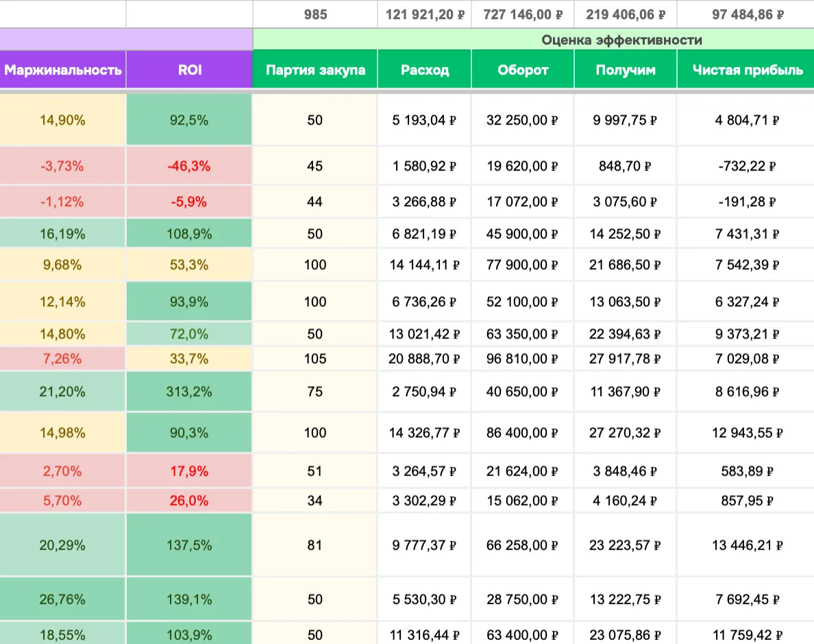This screenshot has width=814, height=644.
Task: Select total expense cell 121 921,20 ₽
Action: [x=425, y=14]
